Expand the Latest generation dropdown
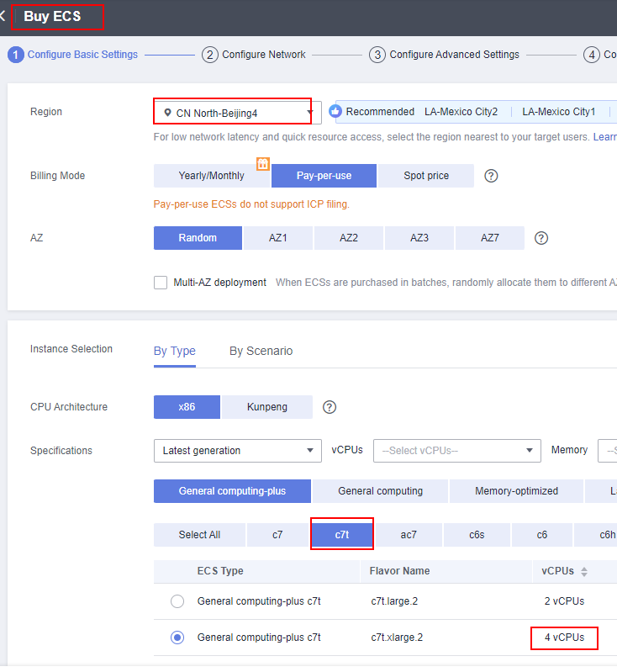Viewport: 617px width, 672px height. pos(237,451)
